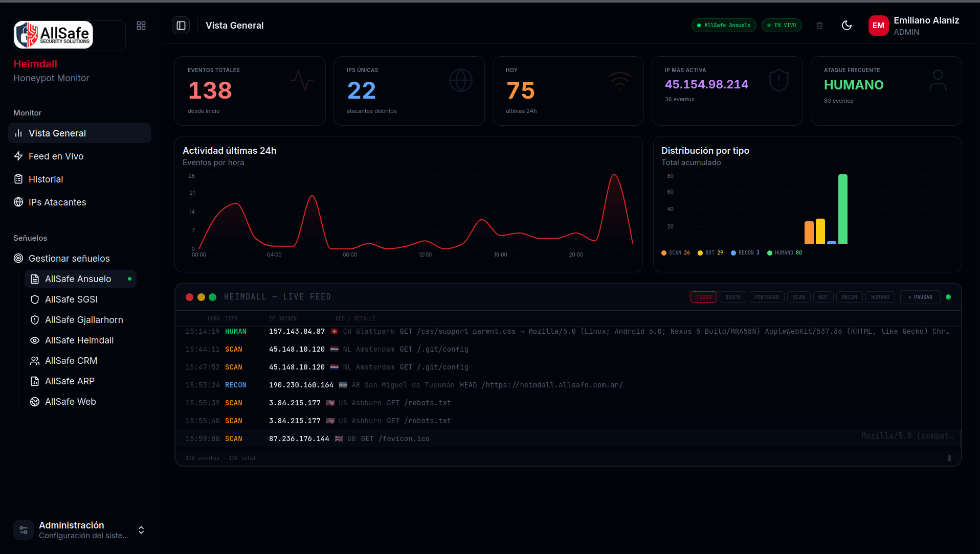Pause the live feed with PAUSAR
Screen dimensions: 980x554
[920, 297]
